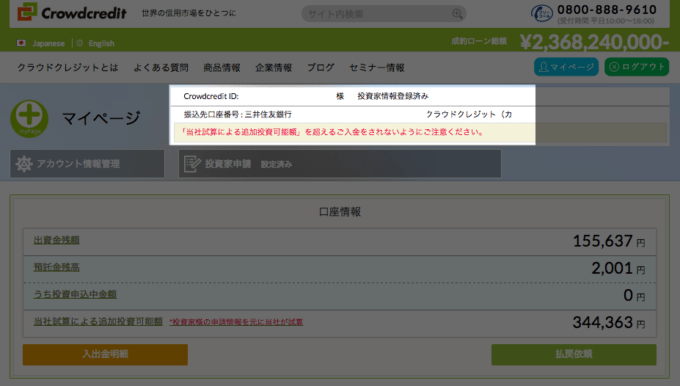
Task: Open the 商品情報 menu item
Action: click(222, 68)
